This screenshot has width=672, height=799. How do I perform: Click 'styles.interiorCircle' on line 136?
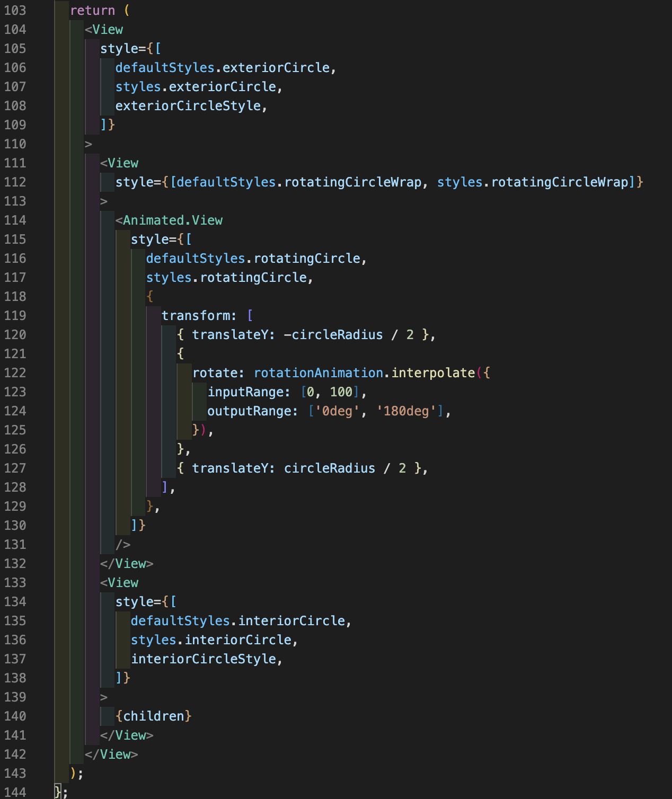(211, 640)
